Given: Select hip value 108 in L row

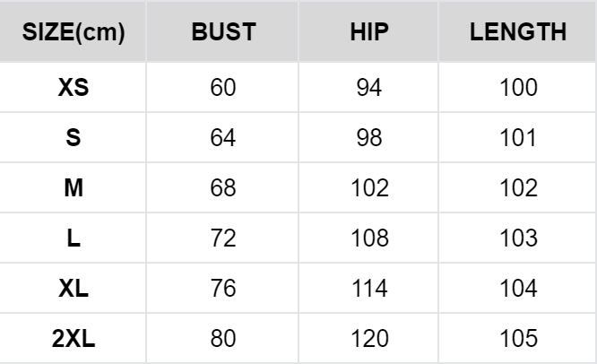Looking at the screenshot, I should tap(368, 239).
